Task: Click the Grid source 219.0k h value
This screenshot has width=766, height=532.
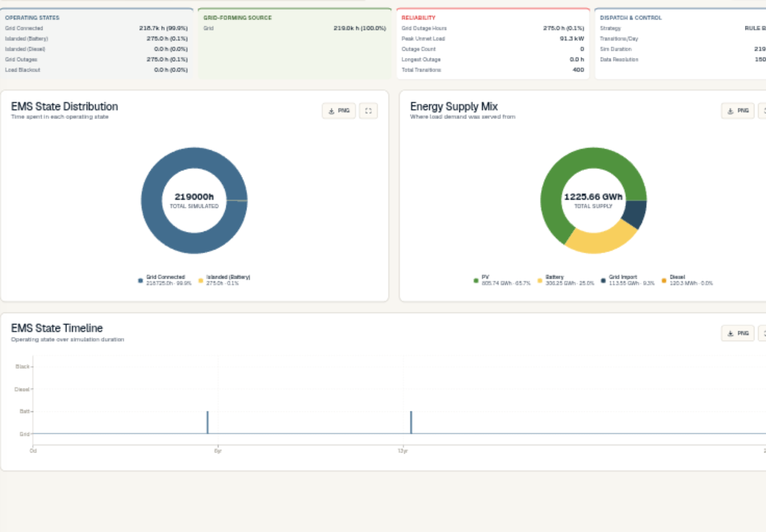Action: point(360,28)
